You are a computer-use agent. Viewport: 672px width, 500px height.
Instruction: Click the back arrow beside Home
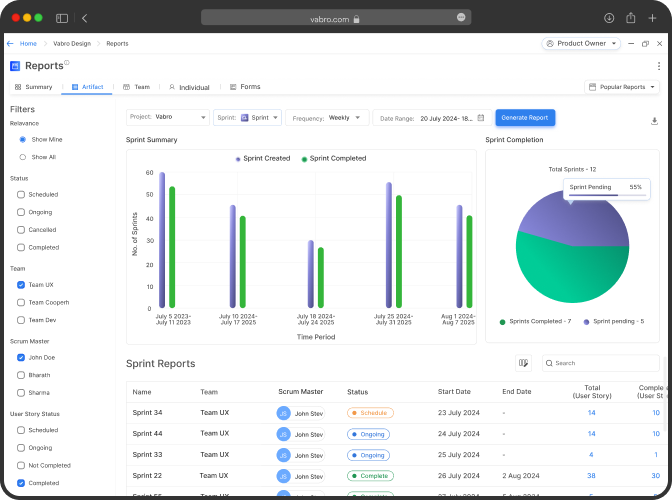(x=10, y=44)
